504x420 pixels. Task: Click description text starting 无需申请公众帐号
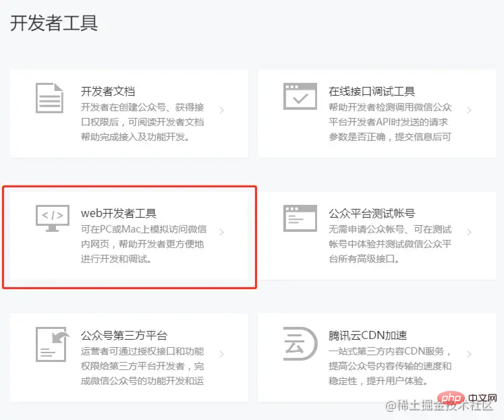tap(390, 244)
